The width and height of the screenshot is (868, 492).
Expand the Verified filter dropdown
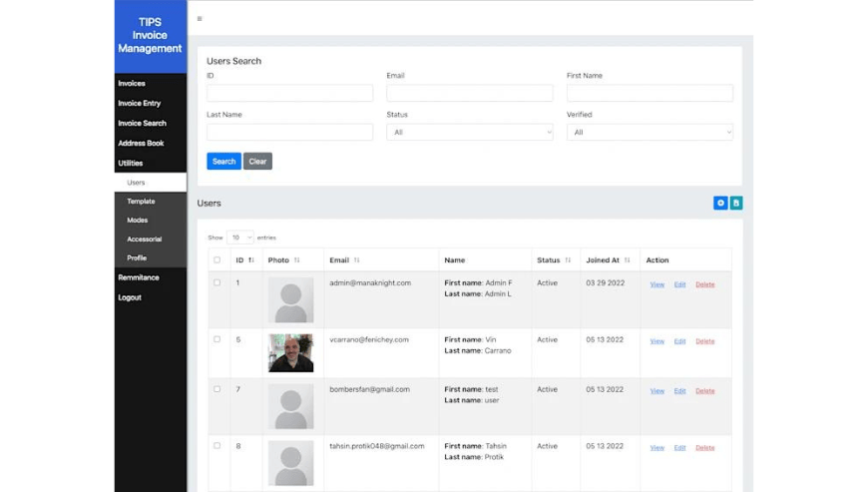pyautogui.click(x=650, y=132)
